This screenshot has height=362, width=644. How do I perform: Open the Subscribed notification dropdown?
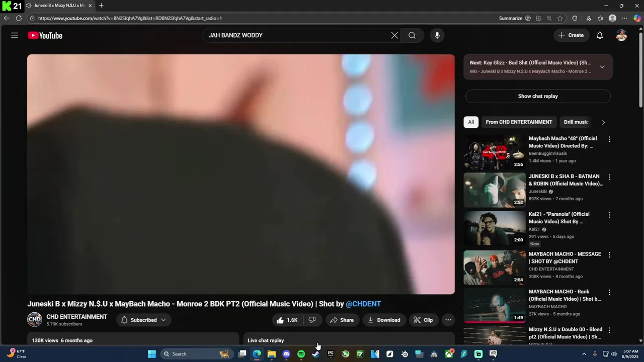(x=144, y=320)
